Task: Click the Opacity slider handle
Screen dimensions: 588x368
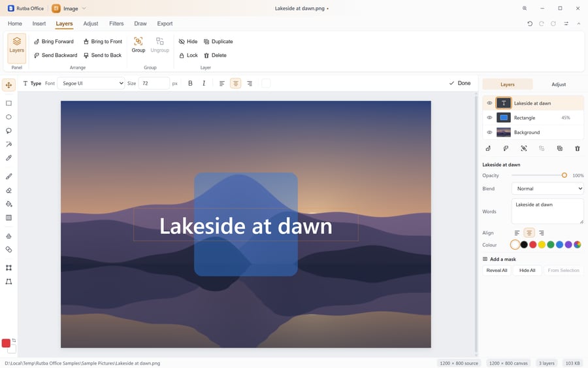Action: 564,175
